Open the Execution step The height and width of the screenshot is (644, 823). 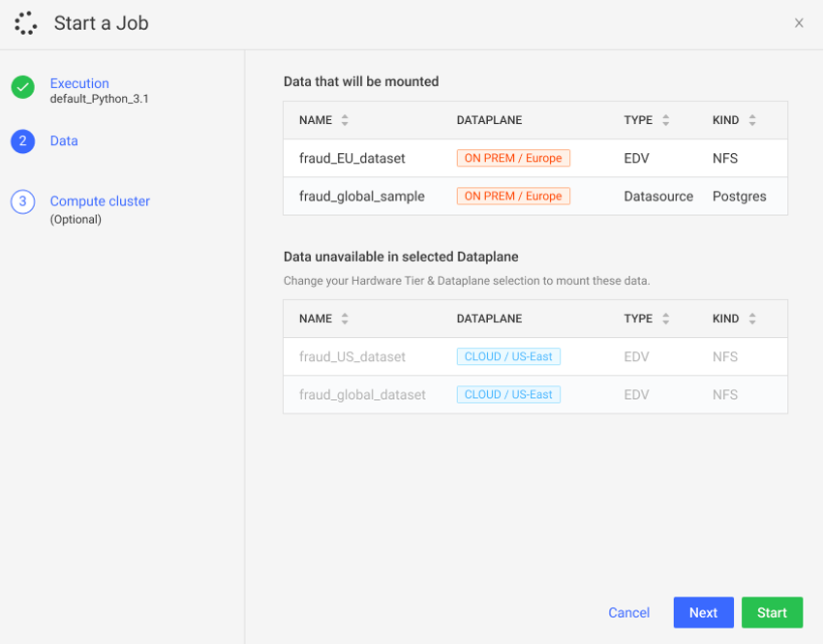[x=79, y=83]
